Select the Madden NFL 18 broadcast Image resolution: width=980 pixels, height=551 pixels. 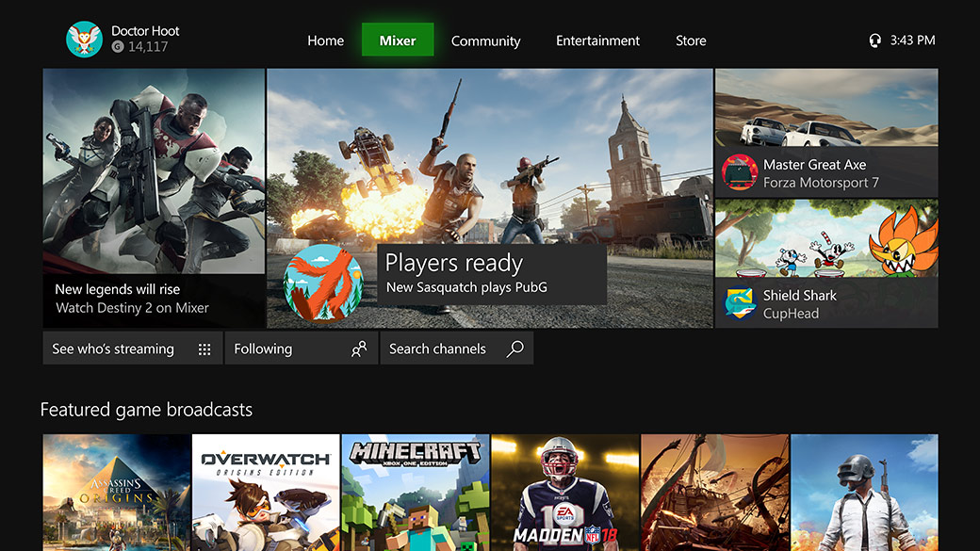(x=565, y=493)
